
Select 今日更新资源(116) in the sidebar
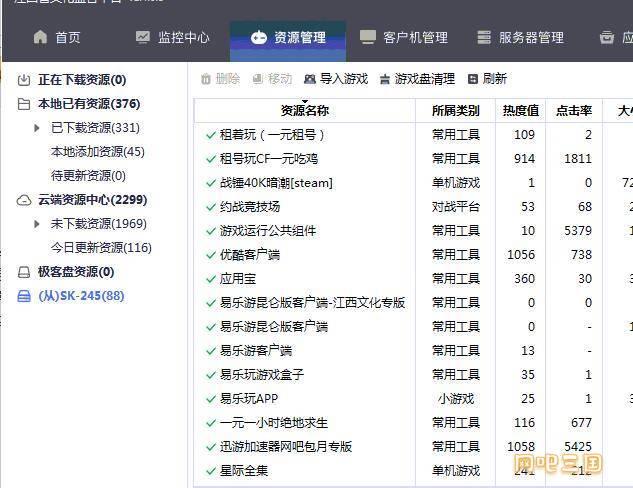coord(101,248)
